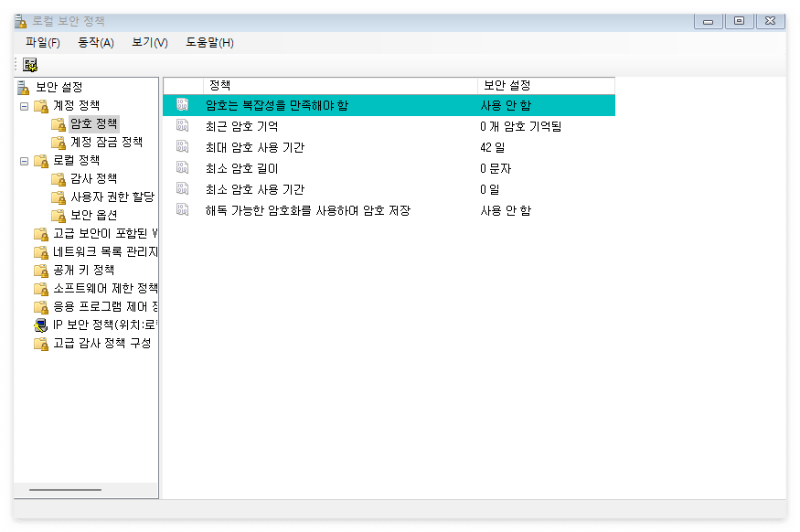Select 네트워크 목록 관리자 tree item
This screenshot has height=532, width=800.
105,252
